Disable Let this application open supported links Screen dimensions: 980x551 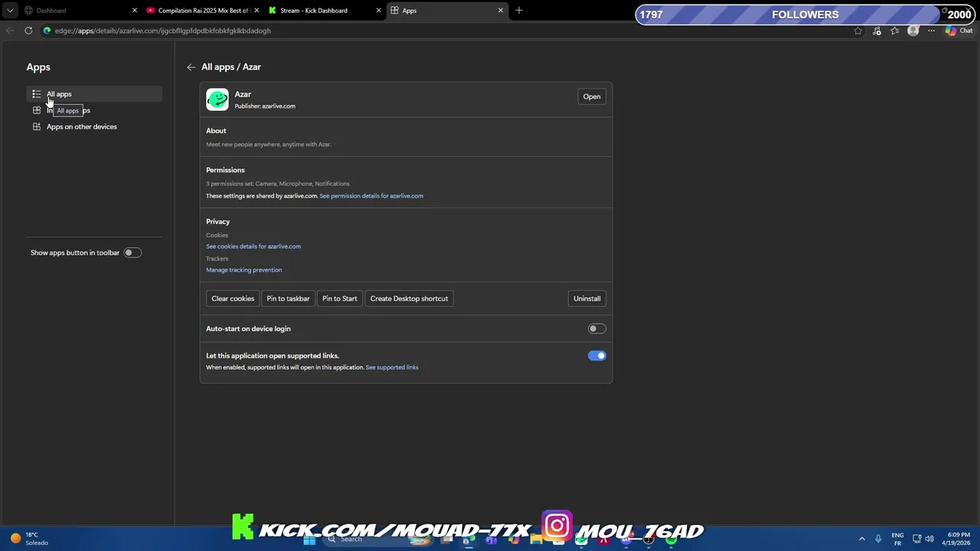point(596,355)
